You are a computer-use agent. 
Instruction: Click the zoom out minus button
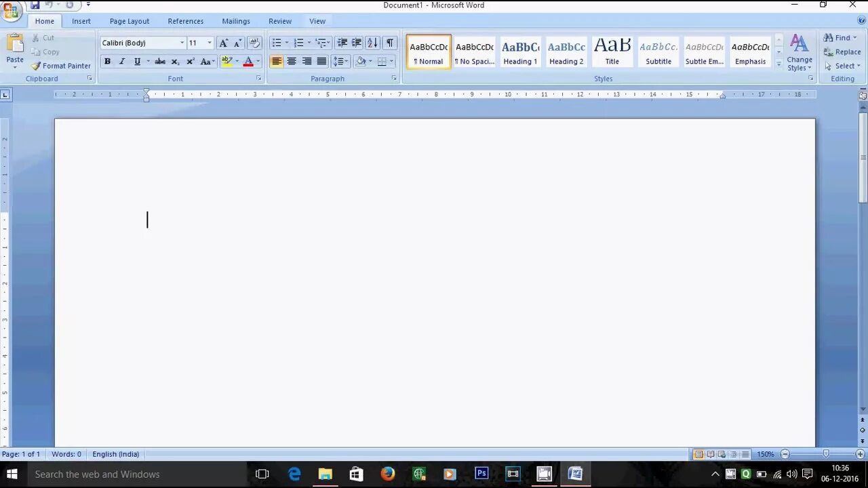785,454
